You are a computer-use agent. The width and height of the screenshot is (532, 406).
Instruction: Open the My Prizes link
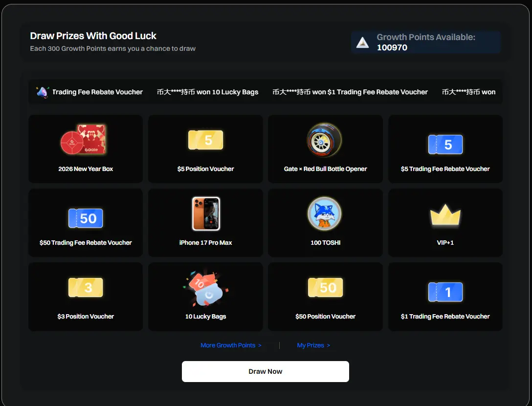(313, 345)
